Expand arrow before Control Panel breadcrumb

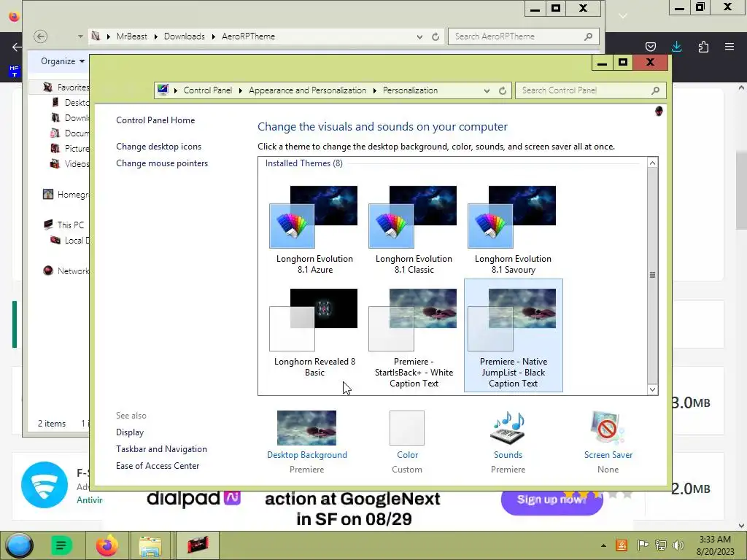[x=176, y=90]
